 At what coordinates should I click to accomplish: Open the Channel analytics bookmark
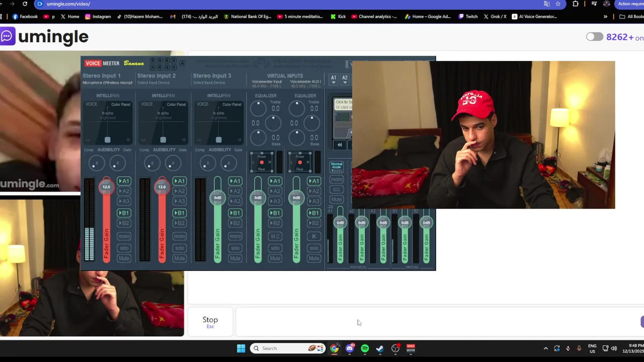(x=374, y=17)
